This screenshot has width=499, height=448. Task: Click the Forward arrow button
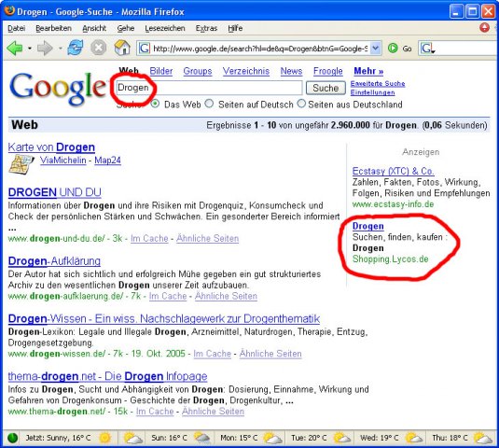[x=45, y=49]
